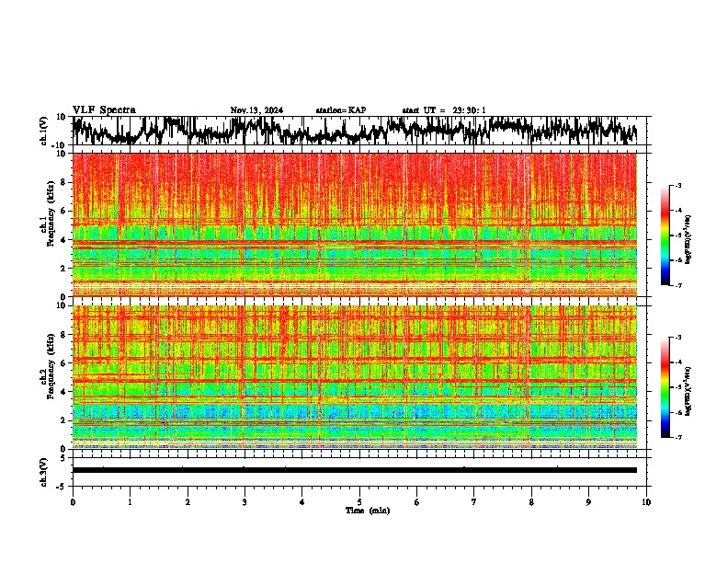Click time axis tick label "10"
The height and width of the screenshot is (563, 728).
point(646,502)
